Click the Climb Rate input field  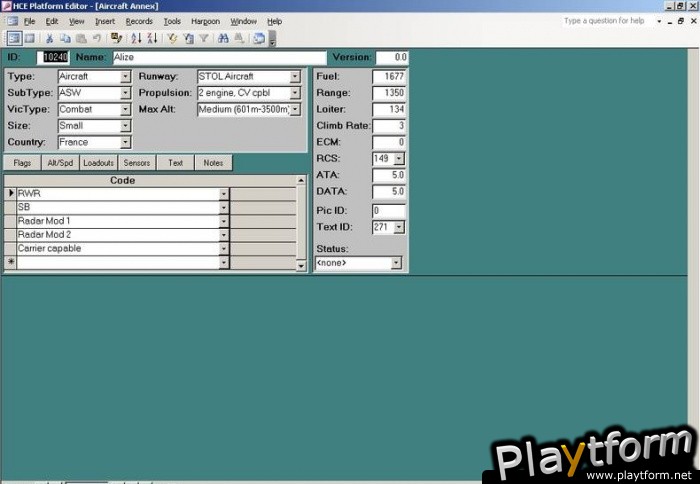point(388,126)
